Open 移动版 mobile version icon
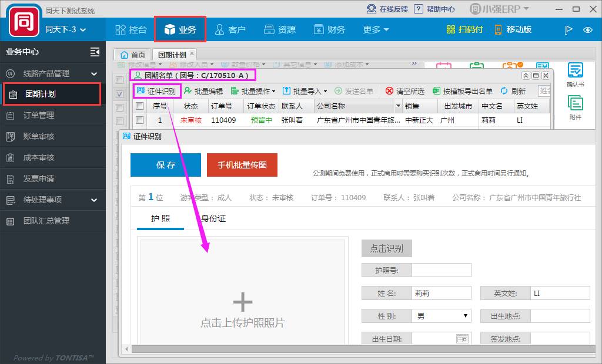The height and width of the screenshot is (364, 602). tap(499, 29)
